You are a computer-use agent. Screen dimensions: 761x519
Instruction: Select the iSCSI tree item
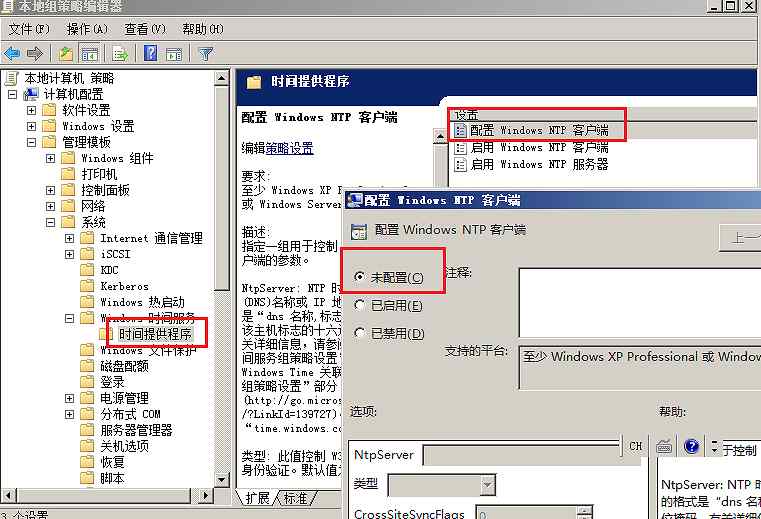pyautogui.click(x=116, y=254)
